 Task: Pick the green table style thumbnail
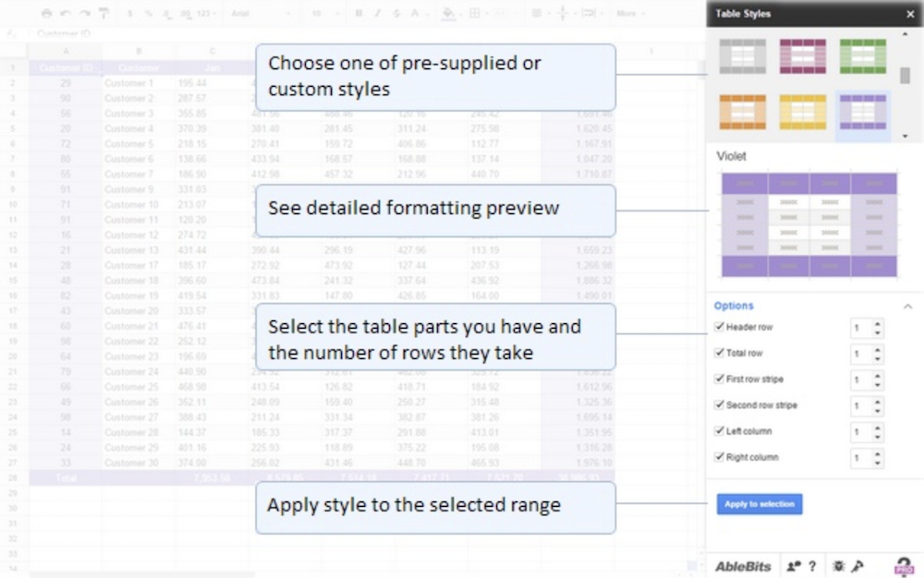point(862,56)
